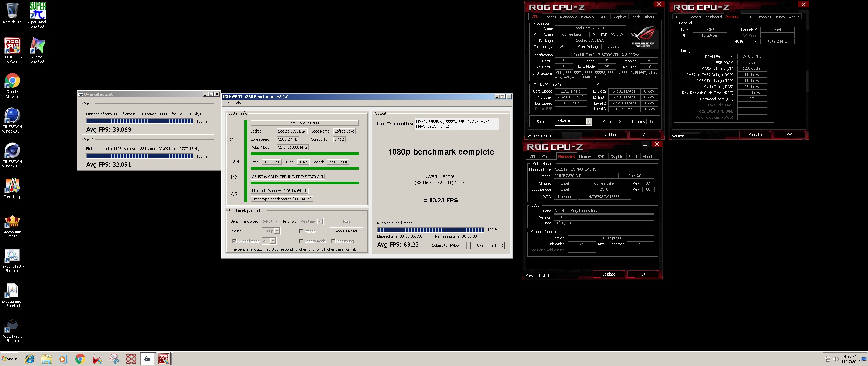
Task: Click the Used CPU capabilities text box
Action: 457,124
